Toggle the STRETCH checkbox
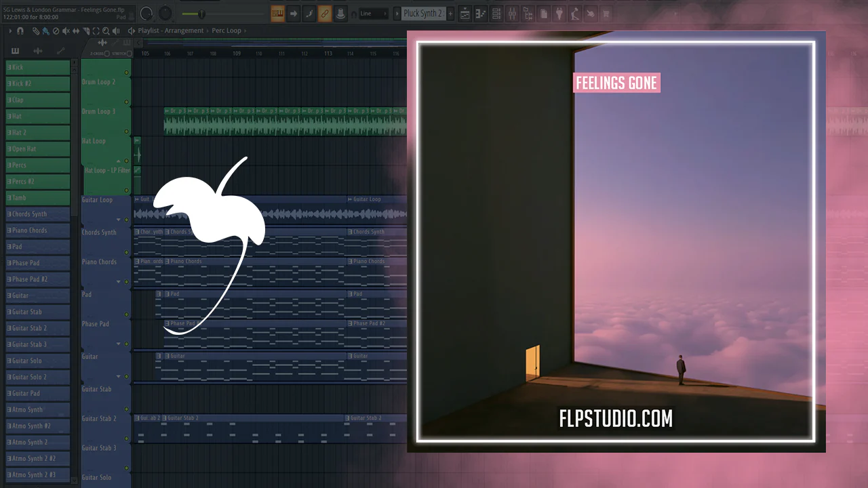The height and width of the screenshot is (488, 868). coord(129,53)
